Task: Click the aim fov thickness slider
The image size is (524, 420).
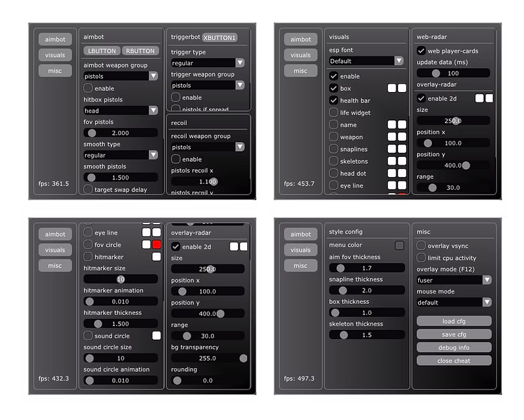Action: coord(366,268)
